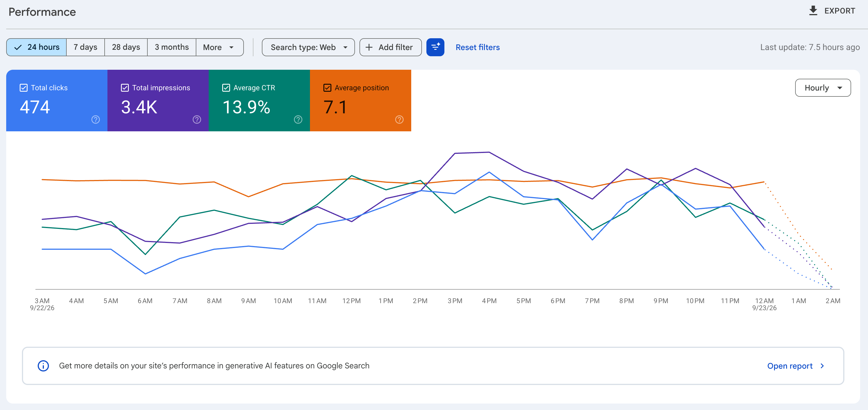
Task: Open the blue filter suggestions icon button
Action: tap(435, 47)
